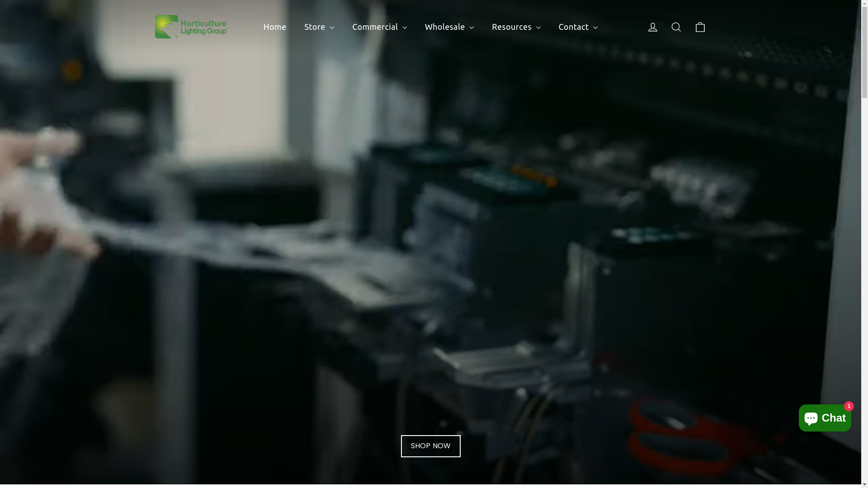This screenshot has height=488, width=868.
Task: Expand the Resources dropdown chevron
Action: (538, 28)
